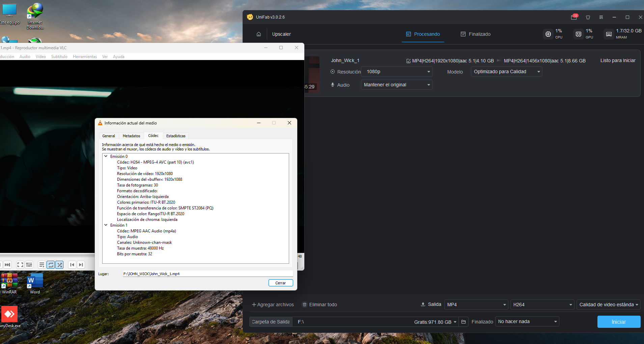The image size is (644, 344).
Task: Open VLC Audio menu
Action: 25,57
